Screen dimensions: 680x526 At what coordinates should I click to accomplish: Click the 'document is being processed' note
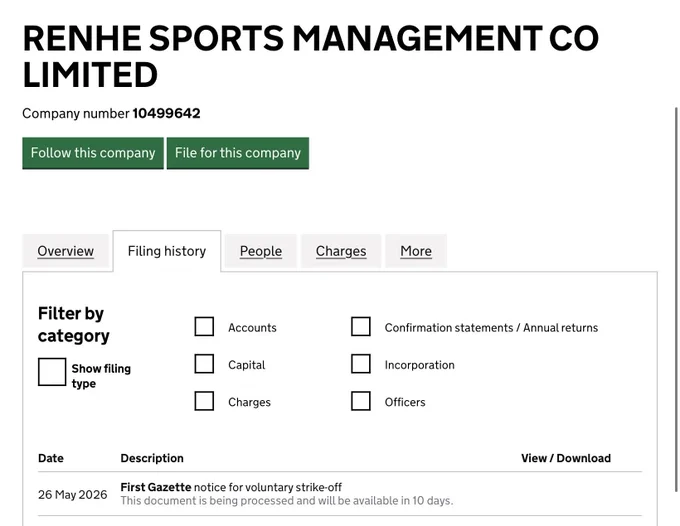point(287,501)
